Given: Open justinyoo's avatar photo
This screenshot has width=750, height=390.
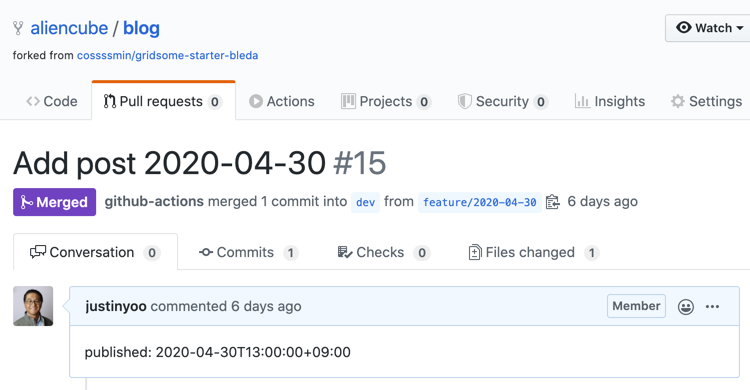Looking at the screenshot, I should click(x=33, y=306).
